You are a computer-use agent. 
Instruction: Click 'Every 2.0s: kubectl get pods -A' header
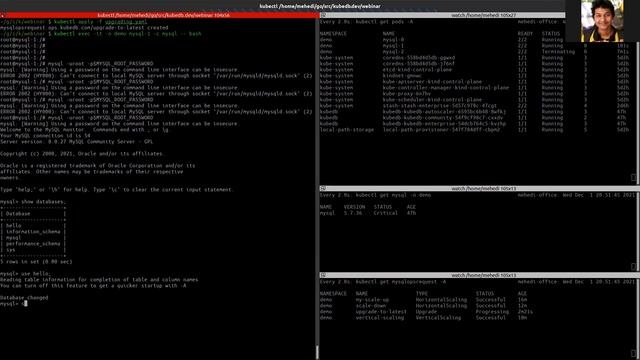[x=366, y=22]
